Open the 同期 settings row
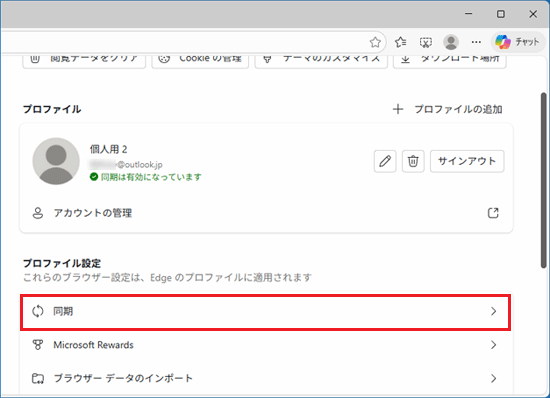Screen dimensions: 550x398 click(265, 312)
